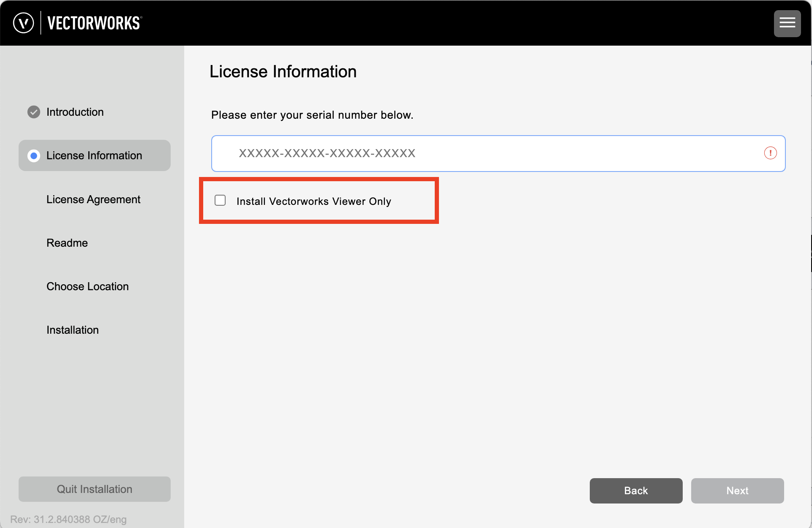812x528 pixels.
Task: Jump to the Choose Location step
Action: pos(87,286)
